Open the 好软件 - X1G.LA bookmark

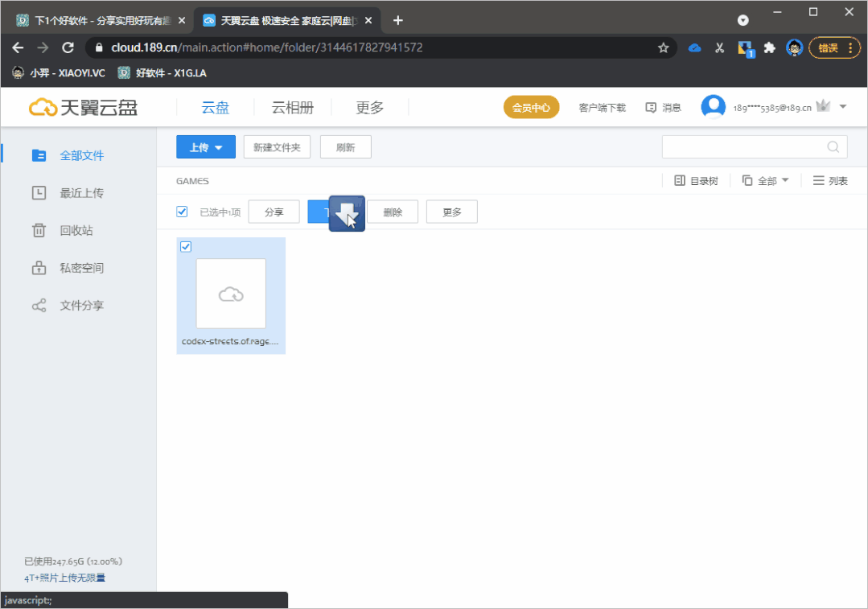pos(162,73)
